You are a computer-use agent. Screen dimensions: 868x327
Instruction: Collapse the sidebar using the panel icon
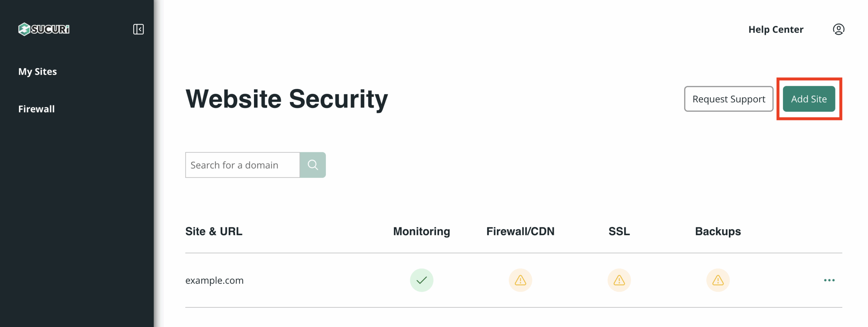pyautogui.click(x=138, y=30)
